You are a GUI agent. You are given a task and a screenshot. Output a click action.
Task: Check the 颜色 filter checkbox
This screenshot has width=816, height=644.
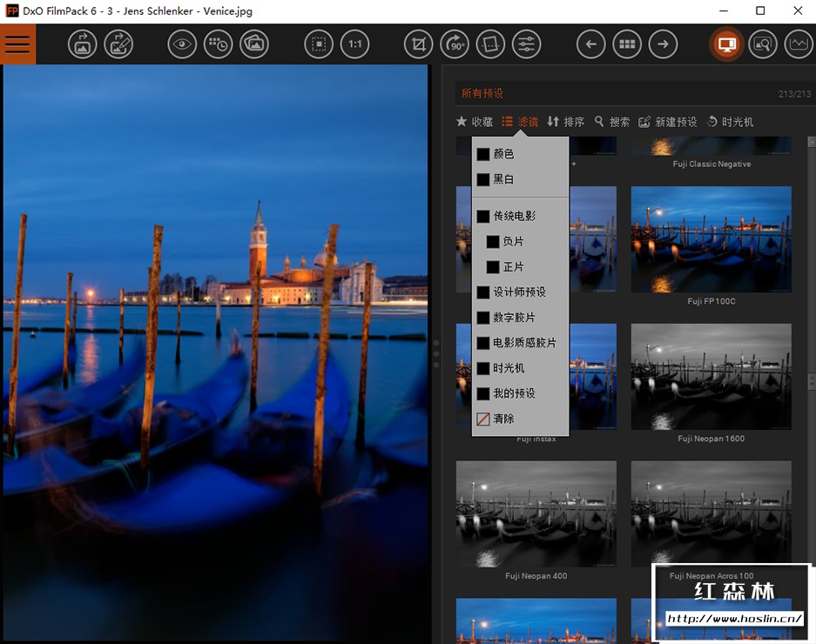[483, 154]
